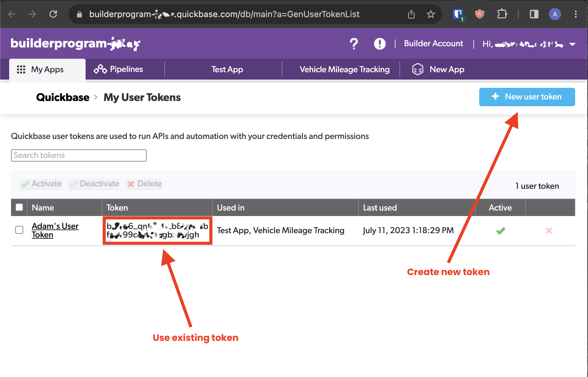Click into the Search tokens field
The height and width of the screenshot is (377, 588).
click(x=79, y=155)
